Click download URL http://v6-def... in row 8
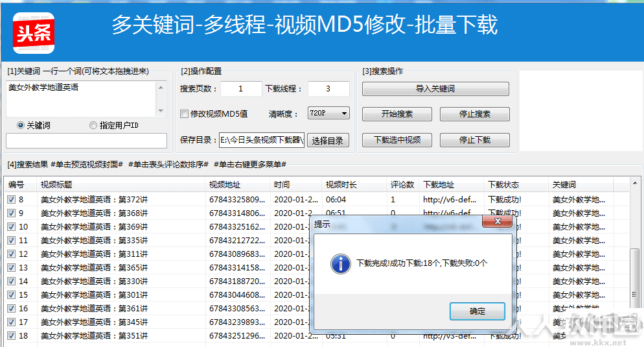The width and height of the screenshot is (644, 347). coord(450,200)
